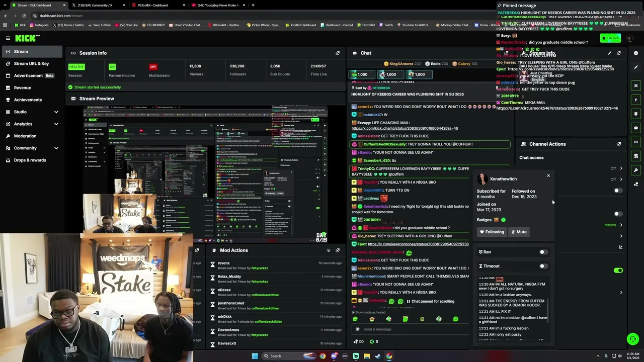Viewport: 644px width, 362px height.
Task: Open second Off chat access chevron
Action: [621, 179]
